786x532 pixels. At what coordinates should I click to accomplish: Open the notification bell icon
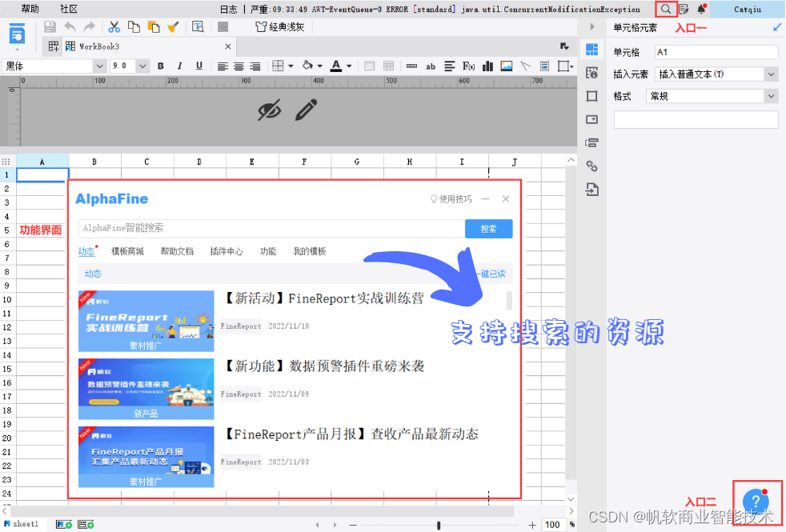pos(701,9)
